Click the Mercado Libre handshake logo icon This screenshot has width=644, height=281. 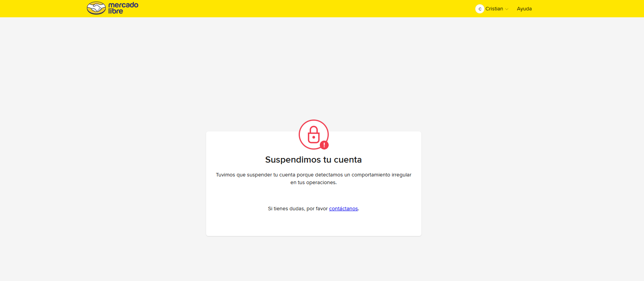(96, 8)
